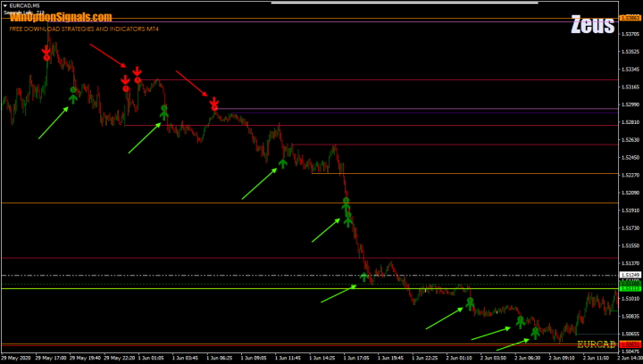Click the 1 Jun 17:05 time label
This screenshot has width=643, height=364.
pyautogui.click(x=357, y=358)
